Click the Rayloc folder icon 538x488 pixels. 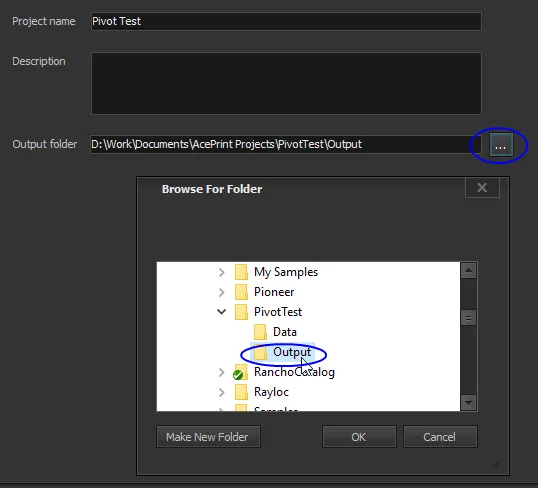pyautogui.click(x=241, y=392)
